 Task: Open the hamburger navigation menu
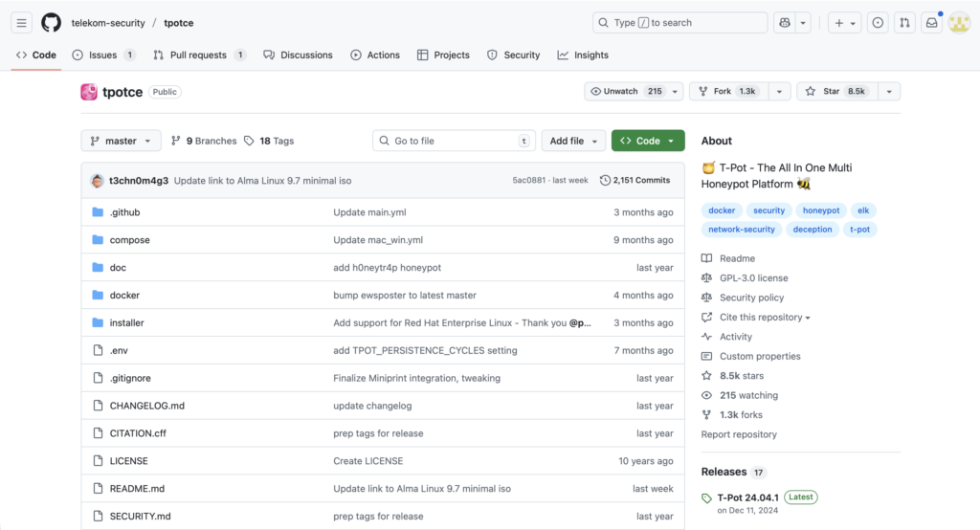[22, 23]
